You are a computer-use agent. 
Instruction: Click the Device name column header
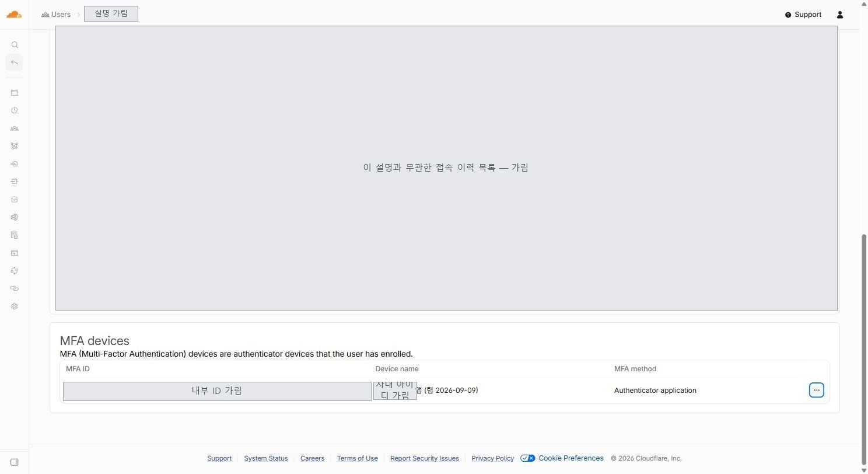pyautogui.click(x=397, y=369)
